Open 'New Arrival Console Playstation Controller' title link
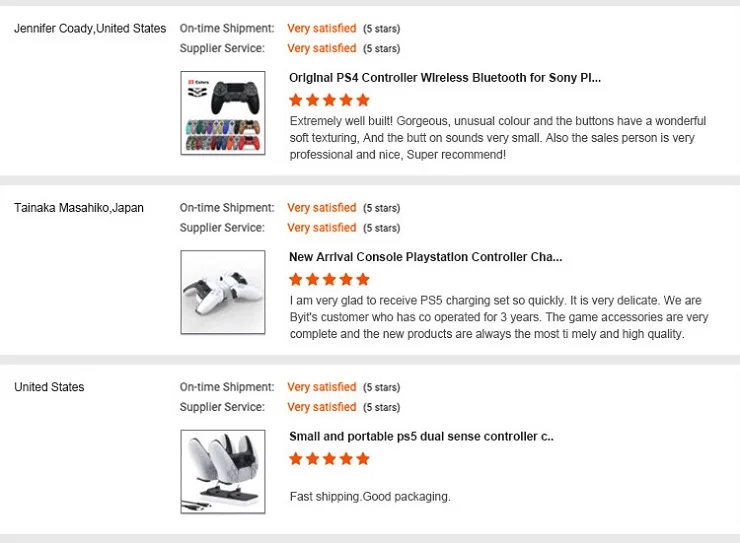740x543 pixels. (x=425, y=257)
